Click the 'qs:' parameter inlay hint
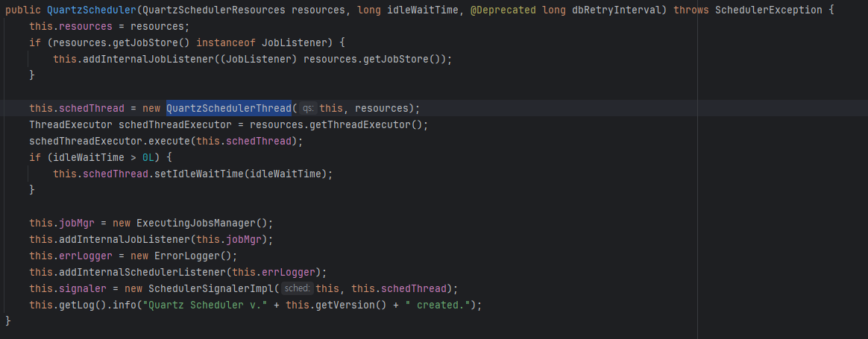Screen dimensions: 868x339 point(308,108)
